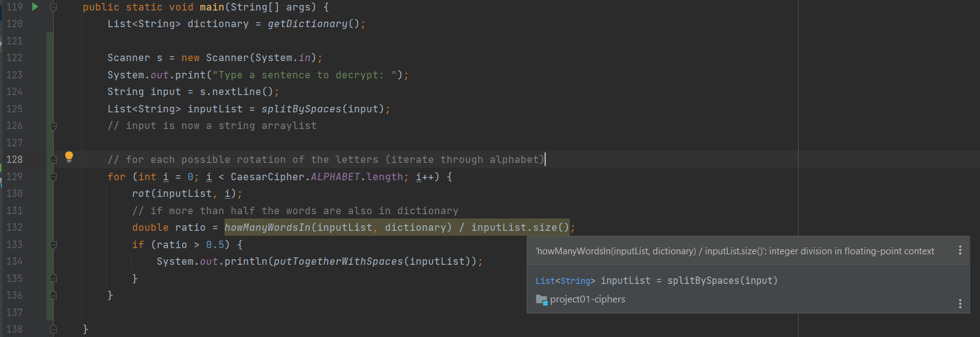Screen dimensions: 980x337
Task: Click the ALPHABET constant in the for loop
Action: click(335, 177)
